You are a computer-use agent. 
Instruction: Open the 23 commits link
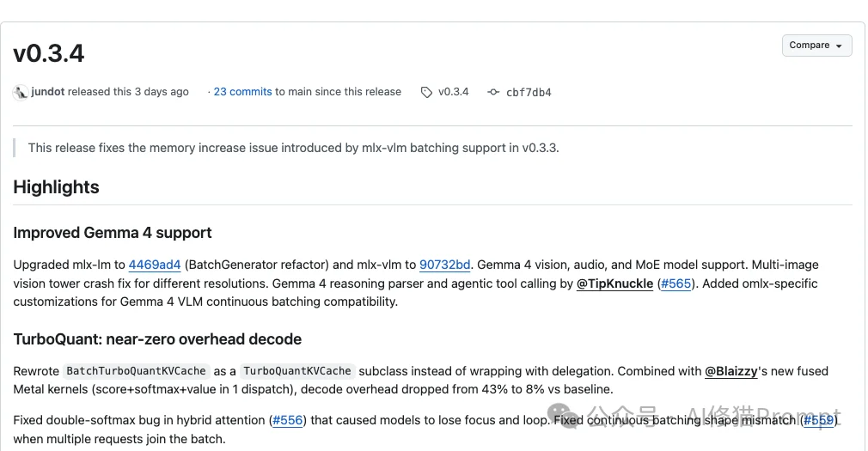click(x=242, y=92)
